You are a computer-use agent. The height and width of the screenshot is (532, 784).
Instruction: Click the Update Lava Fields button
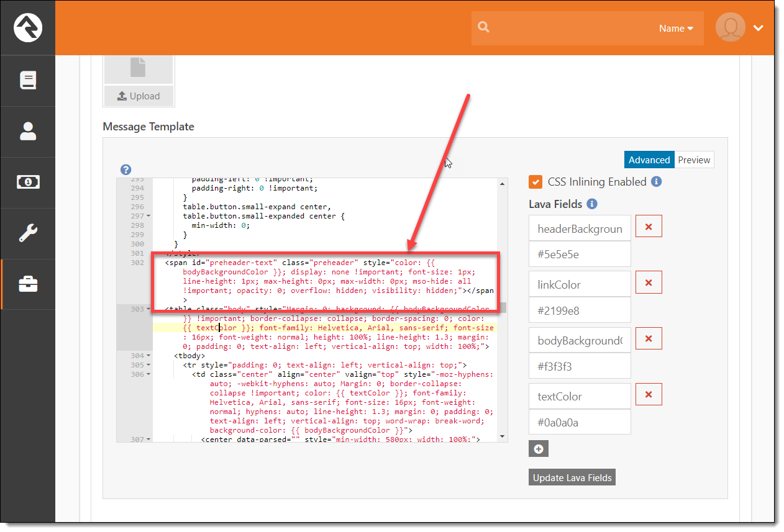point(572,477)
